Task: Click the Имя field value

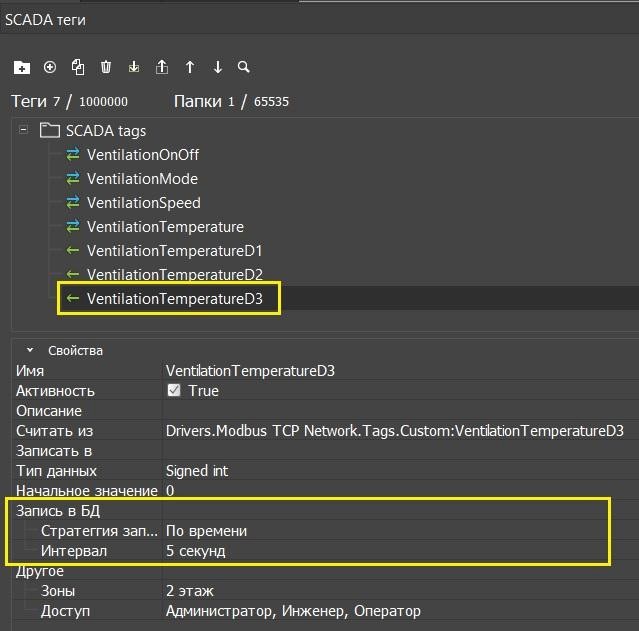Action: [250, 371]
